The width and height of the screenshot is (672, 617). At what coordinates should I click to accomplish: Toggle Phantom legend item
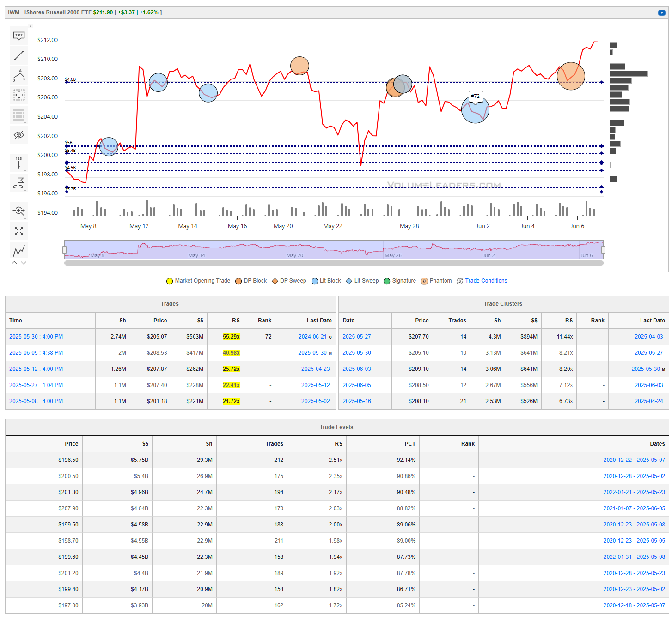point(436,281)
